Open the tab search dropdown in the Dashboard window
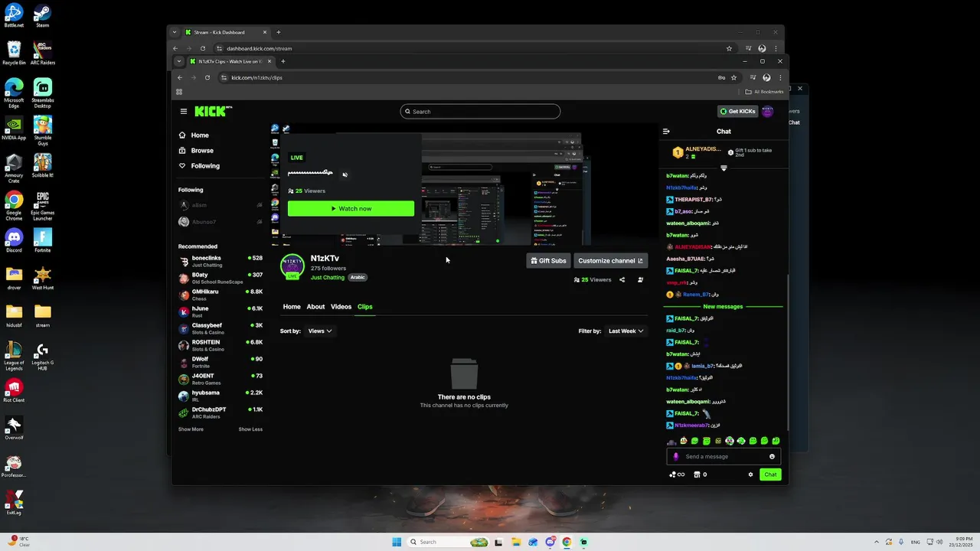 click(175, 32)
